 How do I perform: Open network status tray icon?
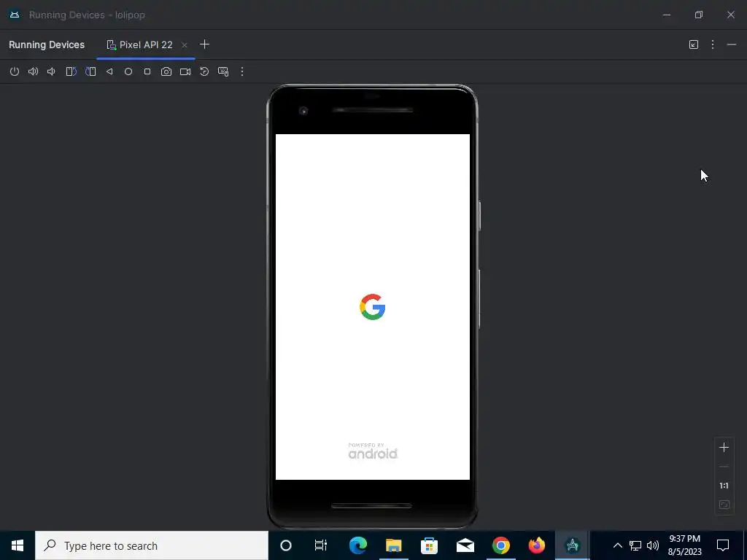pyautogui.click(x=635, y=545)
